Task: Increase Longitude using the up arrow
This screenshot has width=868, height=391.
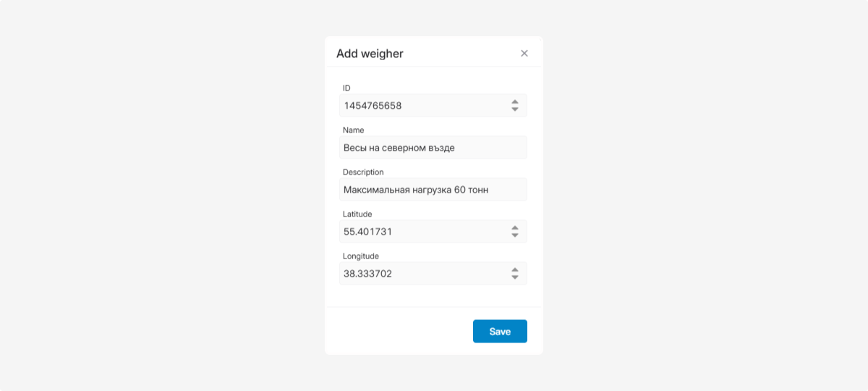Action: [515, 270]
